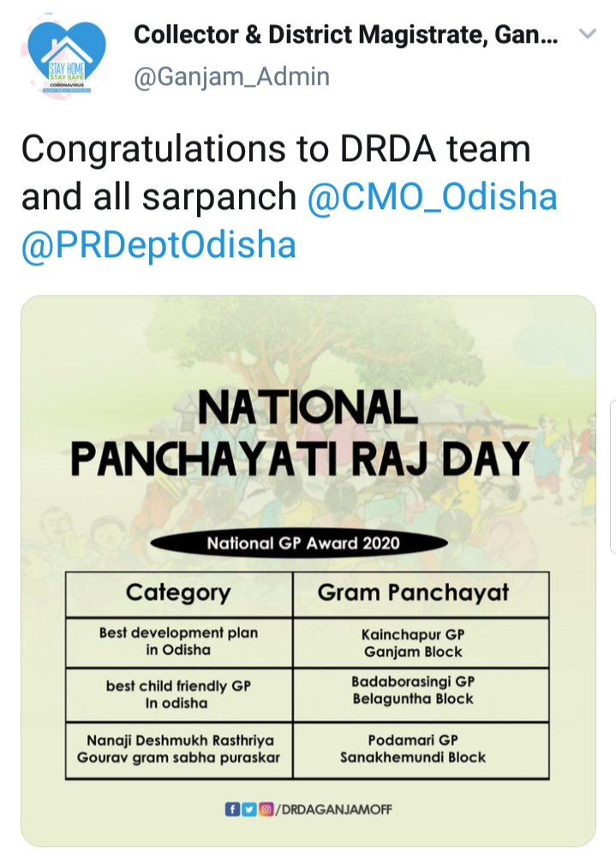The height and width of the screenshot is (852, 616).
Task: Tap the Stay Home Stay Safe profile picture
Action: click(x=66, y=57)
